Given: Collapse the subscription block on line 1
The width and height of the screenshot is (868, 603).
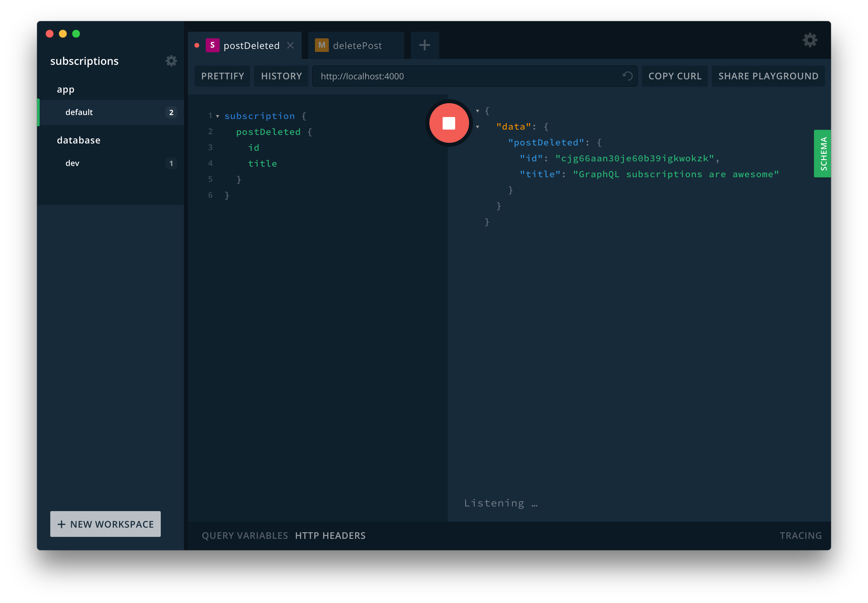Looking at the screenshot, I should (x=218, y=116).
